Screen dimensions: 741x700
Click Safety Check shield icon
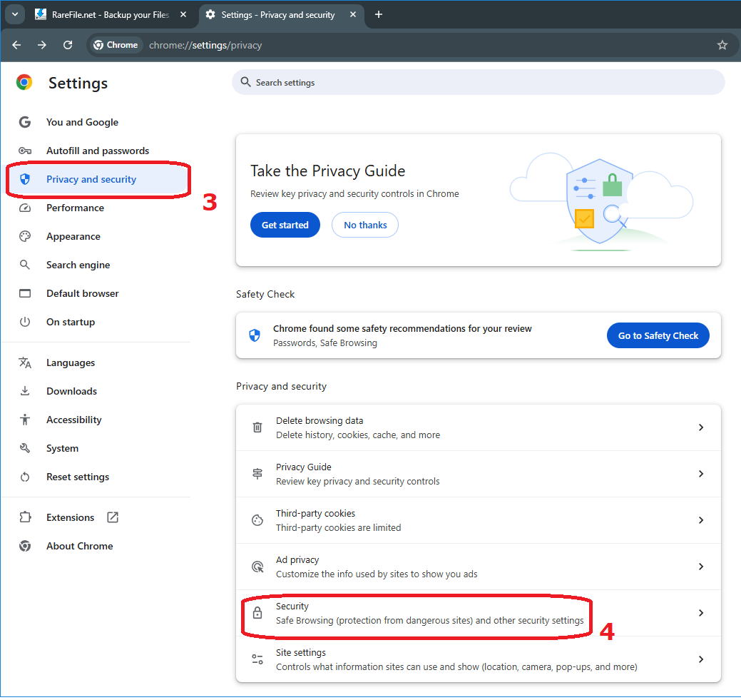pyautogui.click(x=255, y=335)
